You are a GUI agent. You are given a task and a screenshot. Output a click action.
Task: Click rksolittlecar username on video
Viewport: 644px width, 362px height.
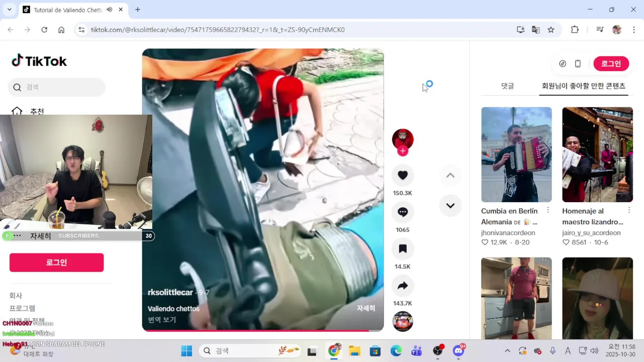pos(170,292)
